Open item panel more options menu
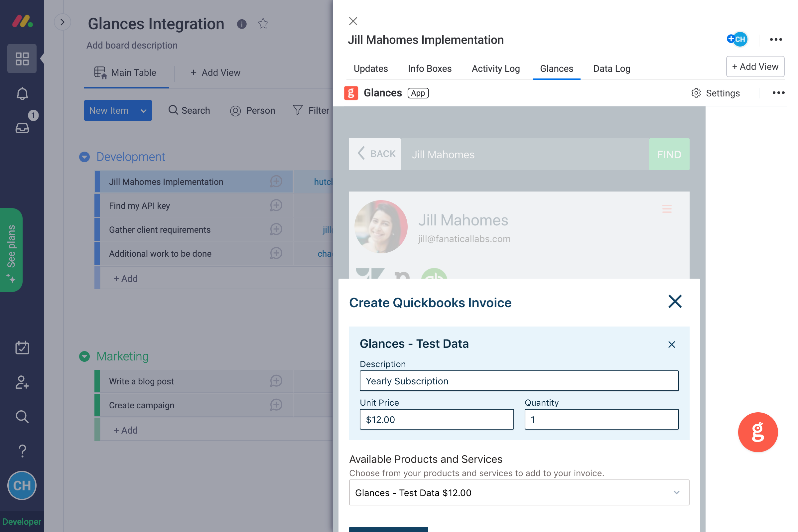The image size is (798, 532). pyautogui.click(x=776, y=40)
